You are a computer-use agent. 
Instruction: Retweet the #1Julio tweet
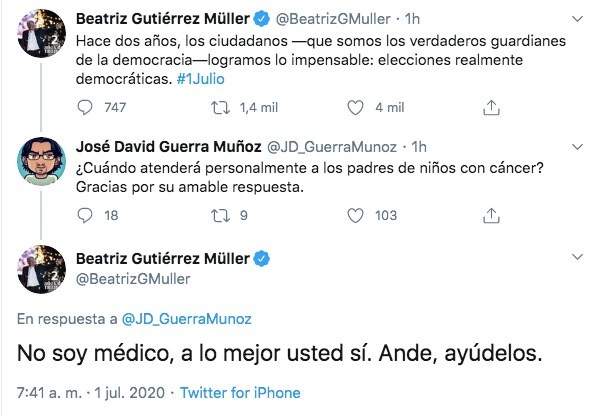click(221, 108)
